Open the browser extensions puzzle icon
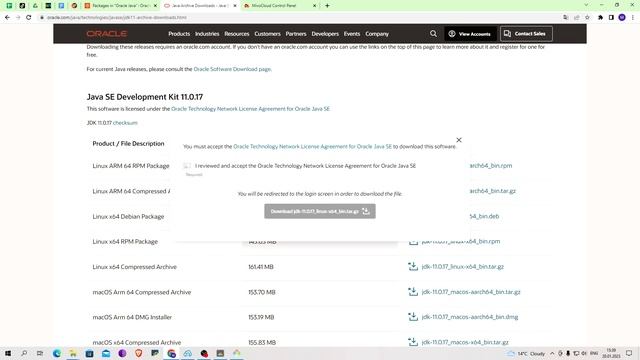 pyautogui.click(x=600, y=18)
